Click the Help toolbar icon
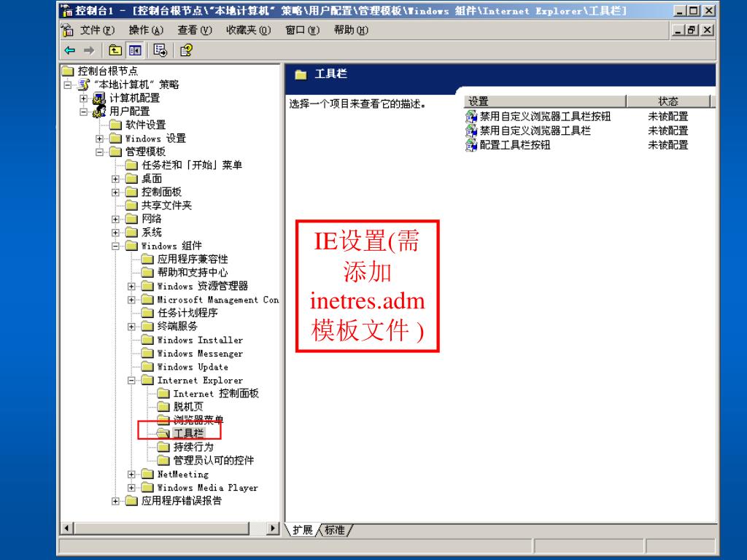 pos(186,50)
